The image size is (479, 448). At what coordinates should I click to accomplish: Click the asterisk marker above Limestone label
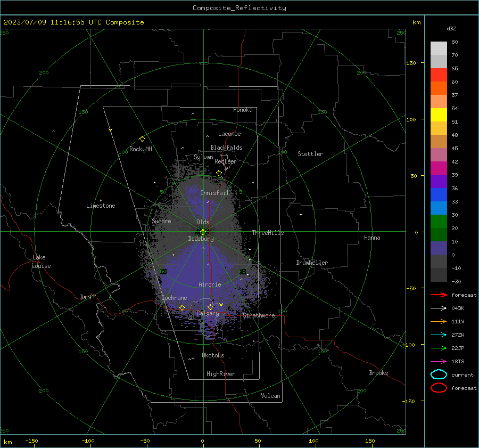click(x=101, y=201)
